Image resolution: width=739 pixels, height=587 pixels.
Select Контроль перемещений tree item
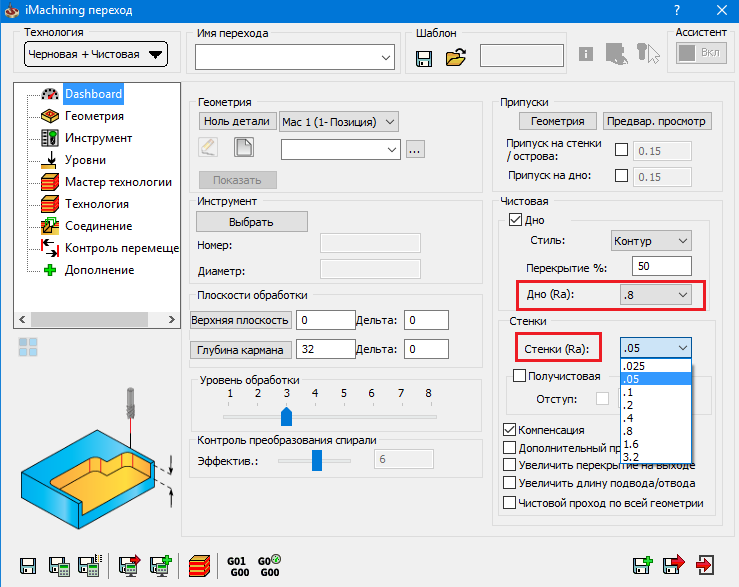(x=122, y=248)
